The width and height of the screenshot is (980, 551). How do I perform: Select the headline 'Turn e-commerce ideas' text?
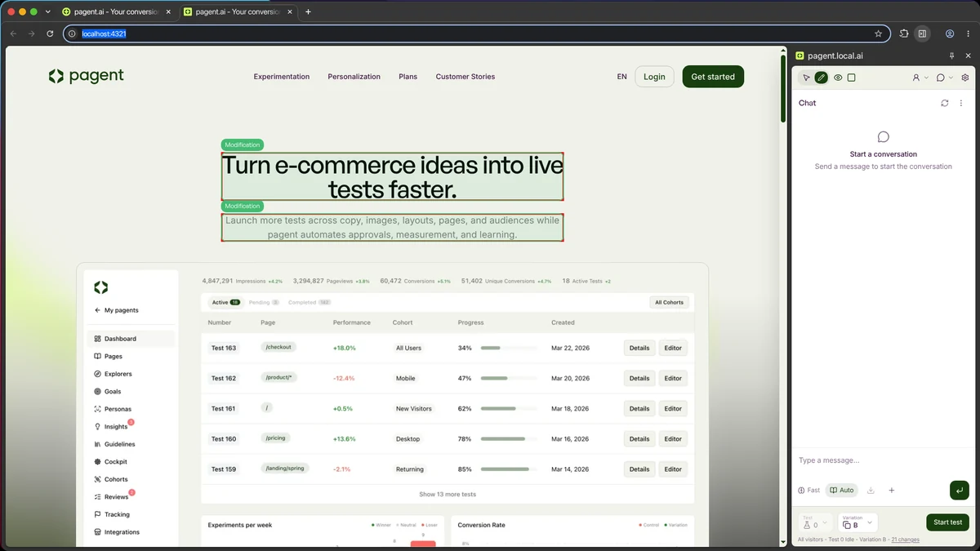pos(392,177)
